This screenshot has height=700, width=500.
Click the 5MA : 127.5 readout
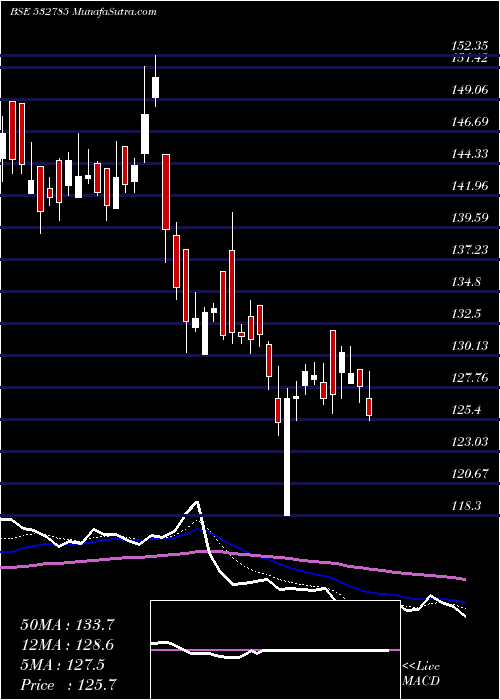[x=62, y=665]
